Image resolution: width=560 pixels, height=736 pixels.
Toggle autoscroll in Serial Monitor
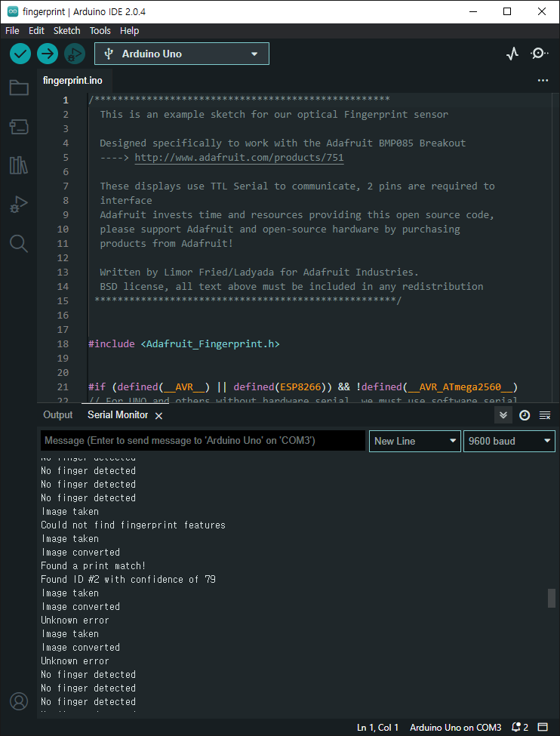click(x=503, y=415)
